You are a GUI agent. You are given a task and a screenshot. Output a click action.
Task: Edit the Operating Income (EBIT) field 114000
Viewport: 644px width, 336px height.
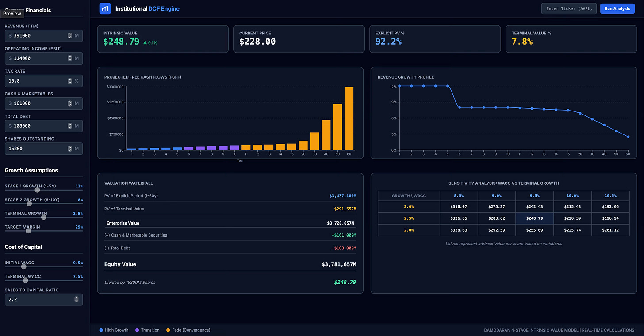[44, 58]
